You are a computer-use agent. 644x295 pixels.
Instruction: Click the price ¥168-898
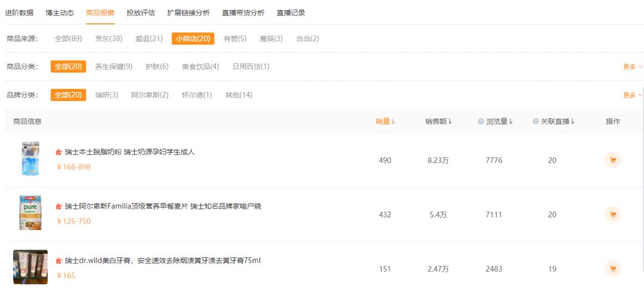click(x=73, y=167)
